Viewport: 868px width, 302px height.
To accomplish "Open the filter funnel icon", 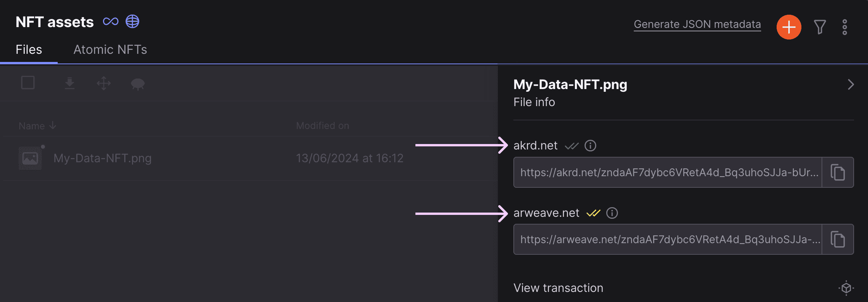I will click(x=820, y=27).
